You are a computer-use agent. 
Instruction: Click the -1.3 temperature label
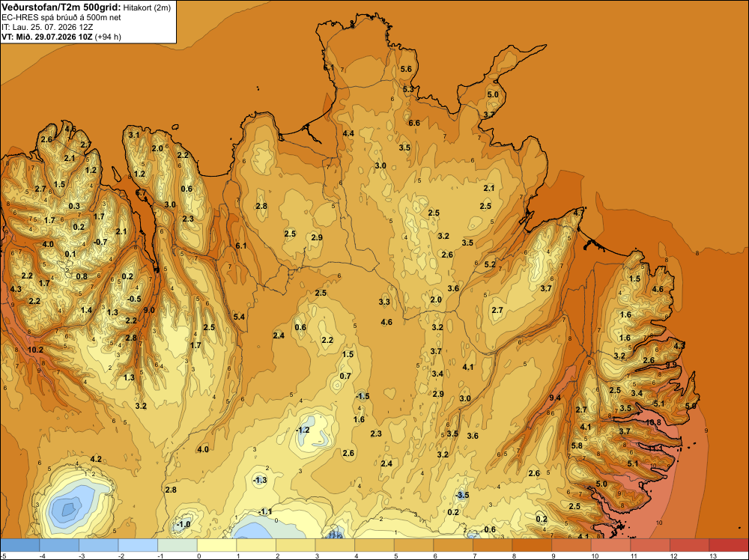click(x=260, y=480)
